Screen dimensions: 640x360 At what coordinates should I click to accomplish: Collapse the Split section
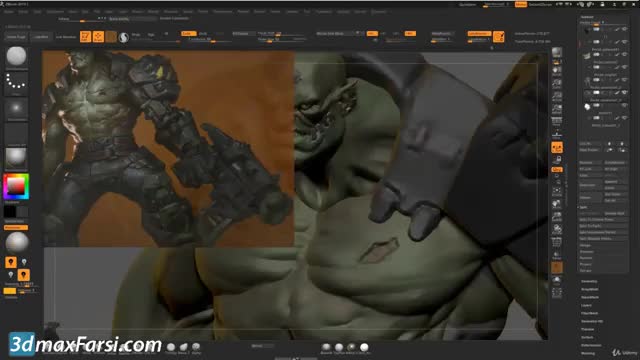pyautogui.click(x=584, y=207)
